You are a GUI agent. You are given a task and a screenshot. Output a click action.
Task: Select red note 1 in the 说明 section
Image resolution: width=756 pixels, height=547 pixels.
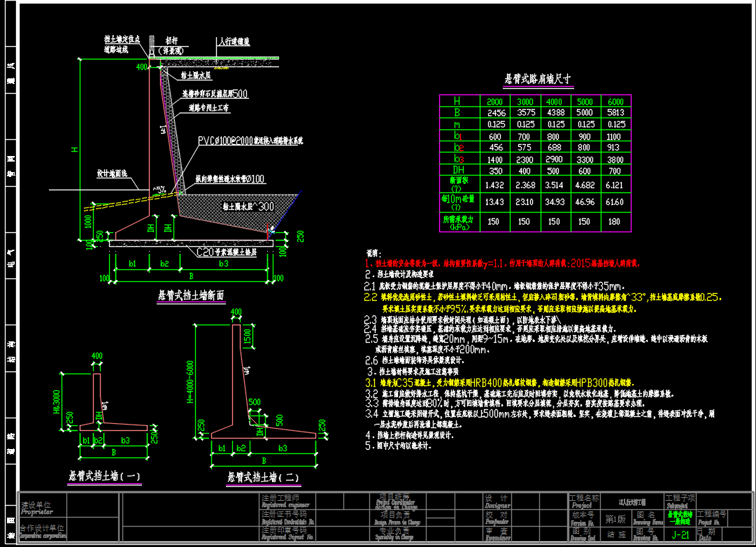click(504, 264)
